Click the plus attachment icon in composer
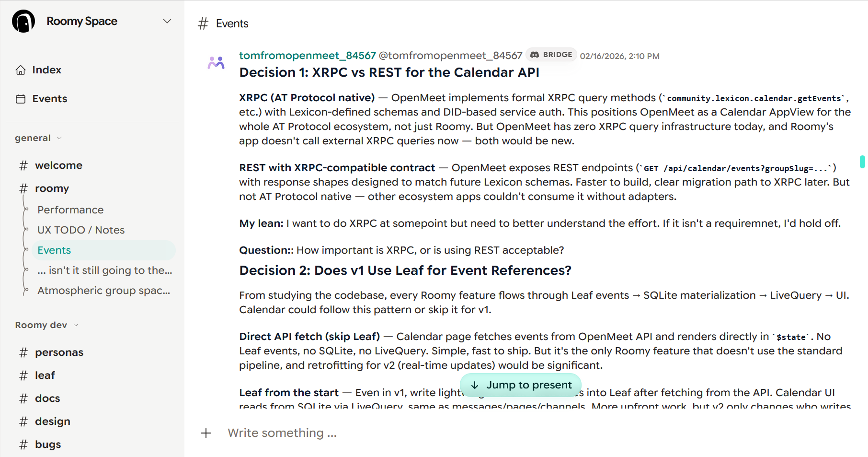This screenshot has width=868, height=457. 206,433
